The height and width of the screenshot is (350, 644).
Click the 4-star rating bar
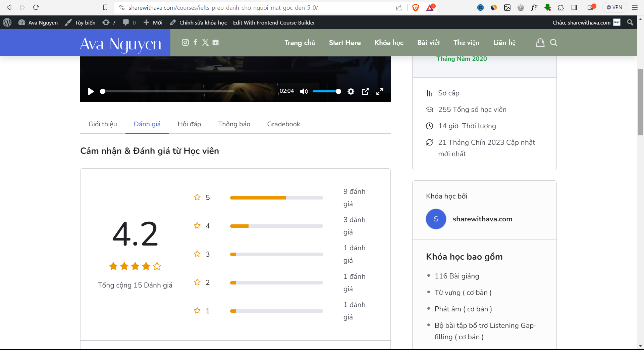pos(277,226)
